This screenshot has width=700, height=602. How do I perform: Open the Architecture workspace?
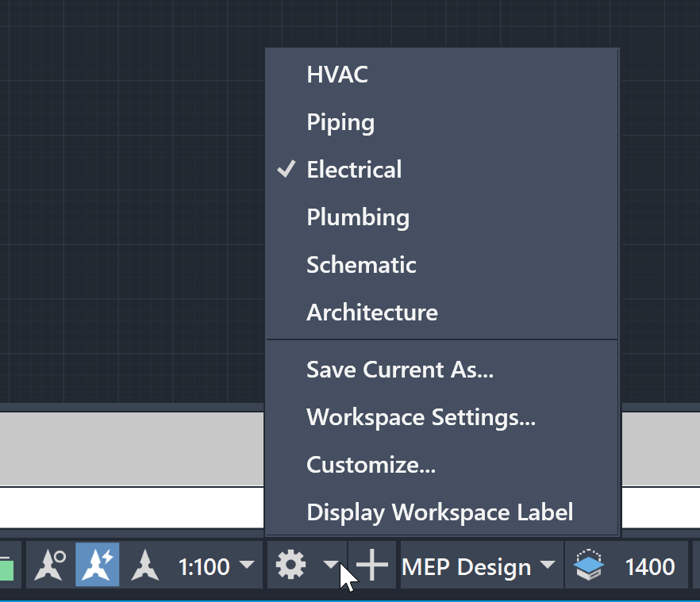click(x=371, y=312)
